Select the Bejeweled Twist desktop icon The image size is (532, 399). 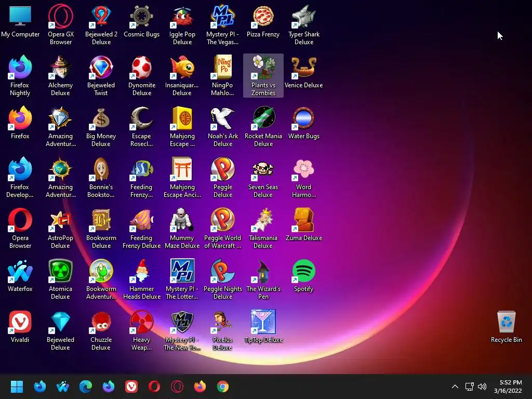coord(101,75)
